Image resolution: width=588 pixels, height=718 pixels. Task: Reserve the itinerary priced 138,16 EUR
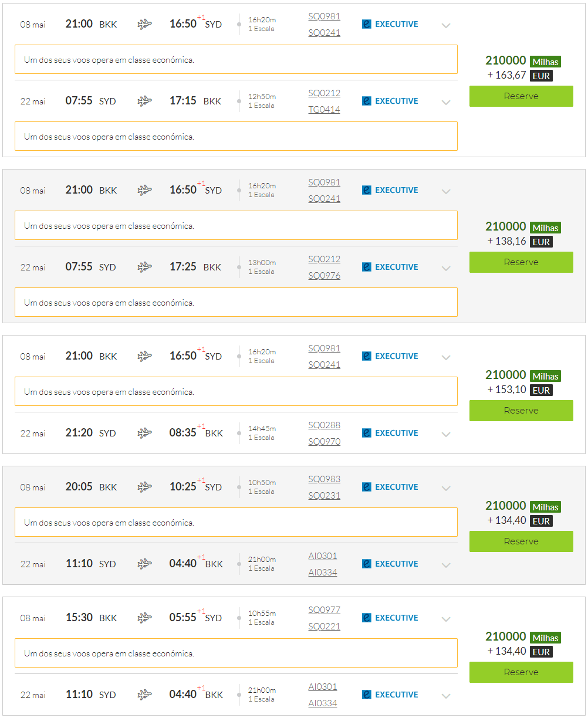(x=521, y=262)
